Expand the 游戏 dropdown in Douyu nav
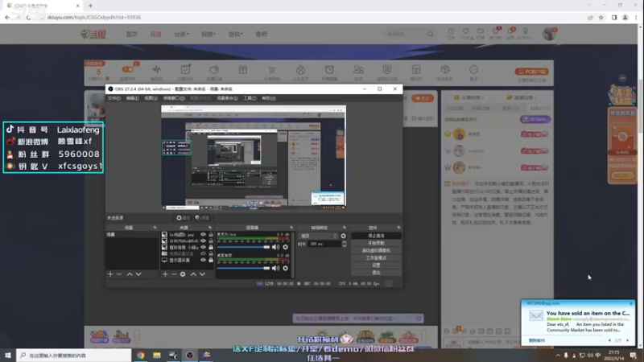This screenshot has height=362, width=644. pyautogui.click(x=235, y=35)
